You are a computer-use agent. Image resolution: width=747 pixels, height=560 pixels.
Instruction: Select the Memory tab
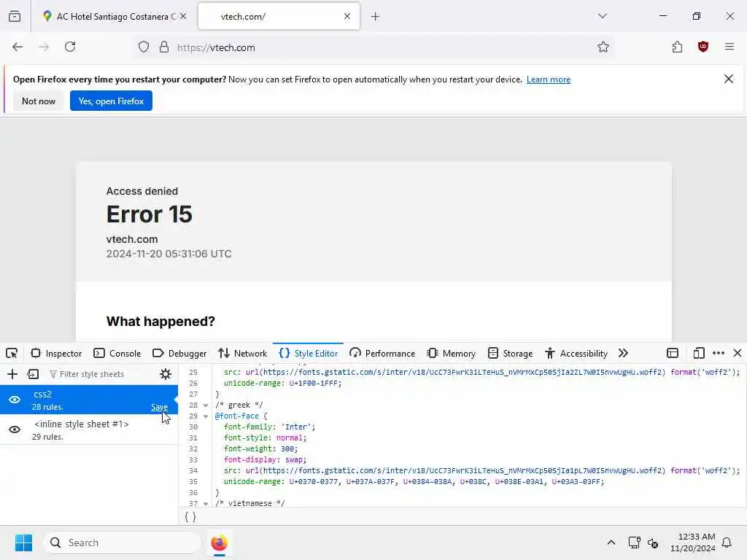click(451, 354)
